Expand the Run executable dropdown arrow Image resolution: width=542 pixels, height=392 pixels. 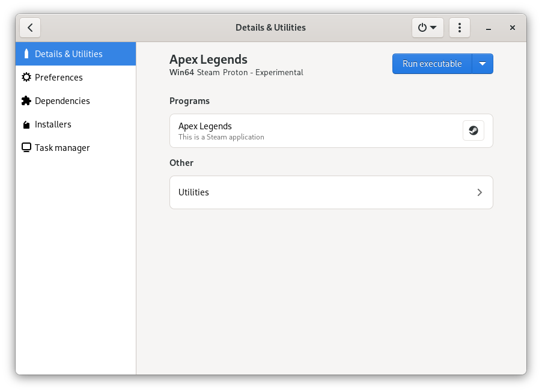point(483,64)
